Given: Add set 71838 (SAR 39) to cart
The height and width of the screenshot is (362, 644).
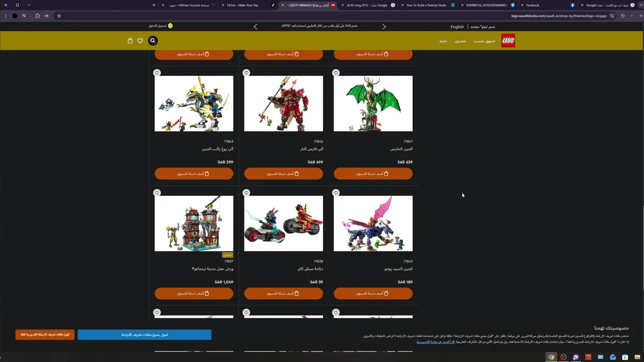Looking at the screenshot, I should point(283,293).
